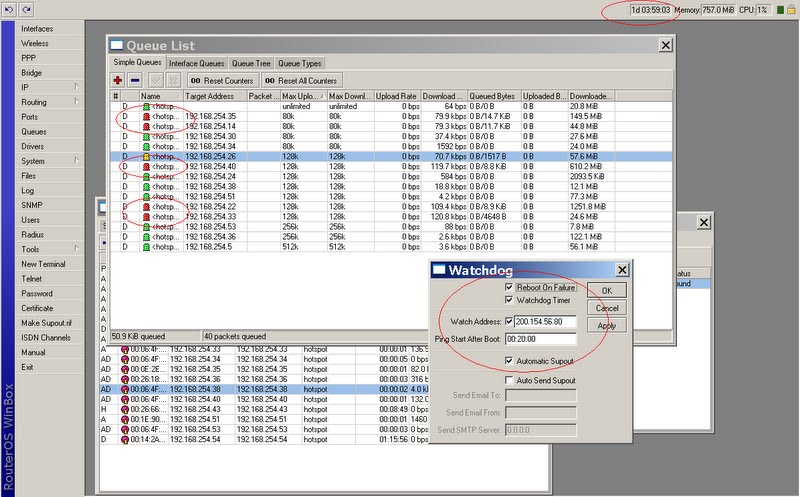Toggle Automatic Supout checkbox
Viewport: 800px width, 497px height.
pyautogui.click(x=509, y=361)
